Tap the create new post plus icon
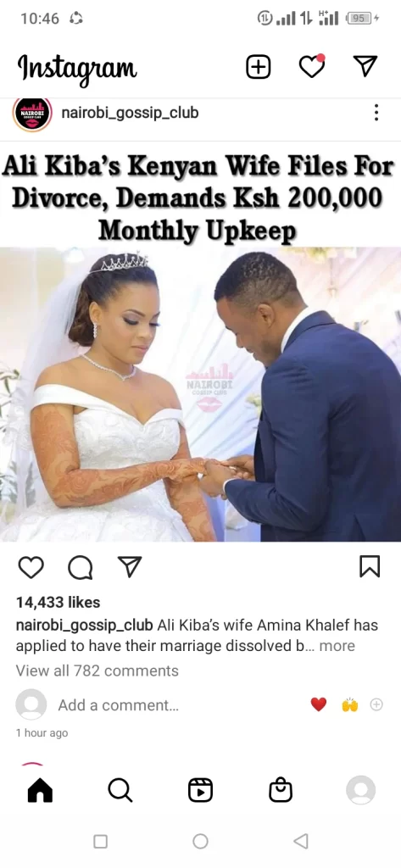The height and width of the screenshot is (868, 401). pyautogui.click(x=258, y=67)
